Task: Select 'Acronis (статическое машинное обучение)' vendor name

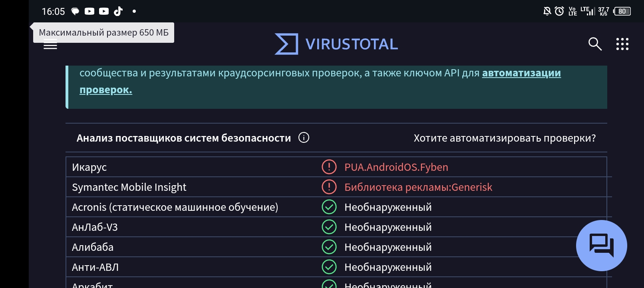Action: coord(175,207)
